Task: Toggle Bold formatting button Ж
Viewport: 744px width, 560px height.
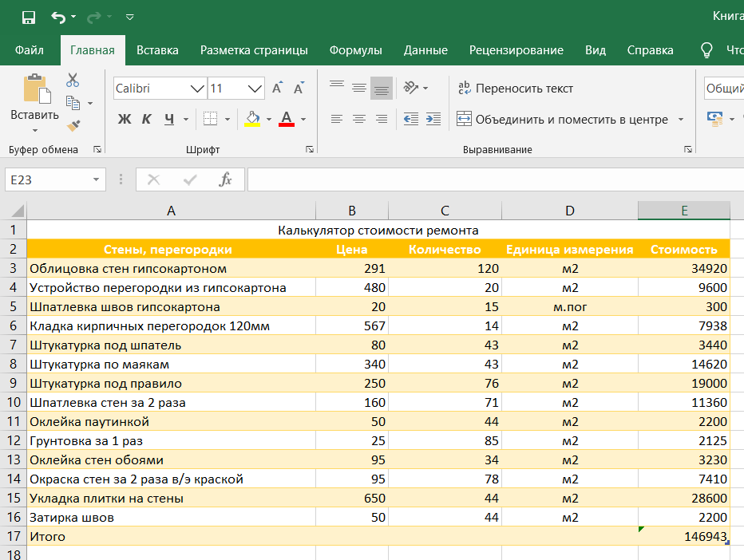Action: [124, 120]
